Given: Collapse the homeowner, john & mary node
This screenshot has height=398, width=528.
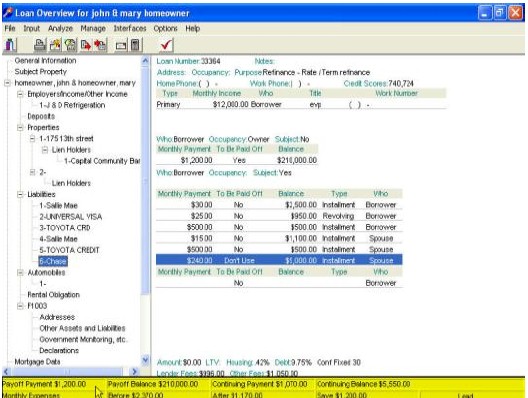Looking at the screenshot, I should [x=7, y=83].
